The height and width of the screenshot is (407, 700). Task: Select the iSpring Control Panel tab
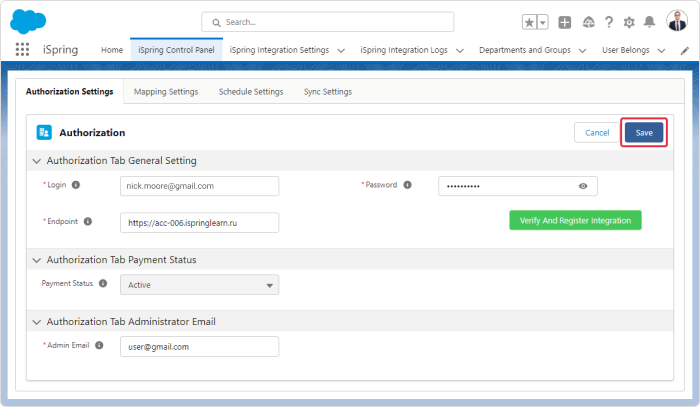176,50
